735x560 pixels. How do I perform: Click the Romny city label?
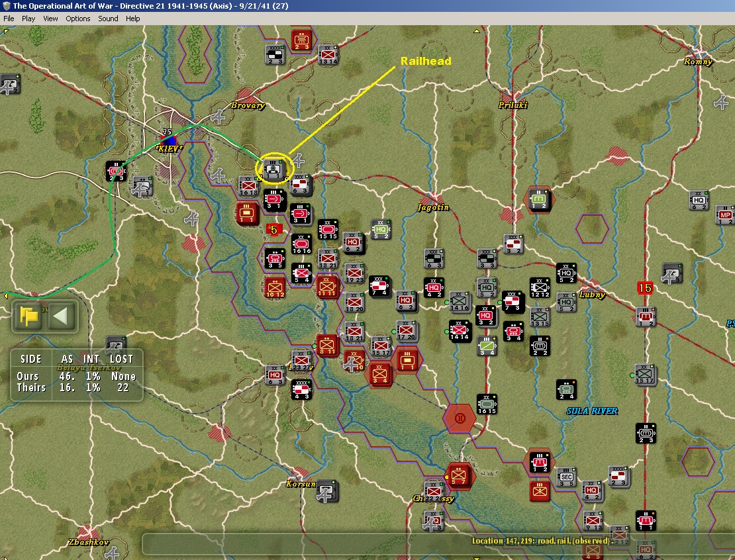697,62
